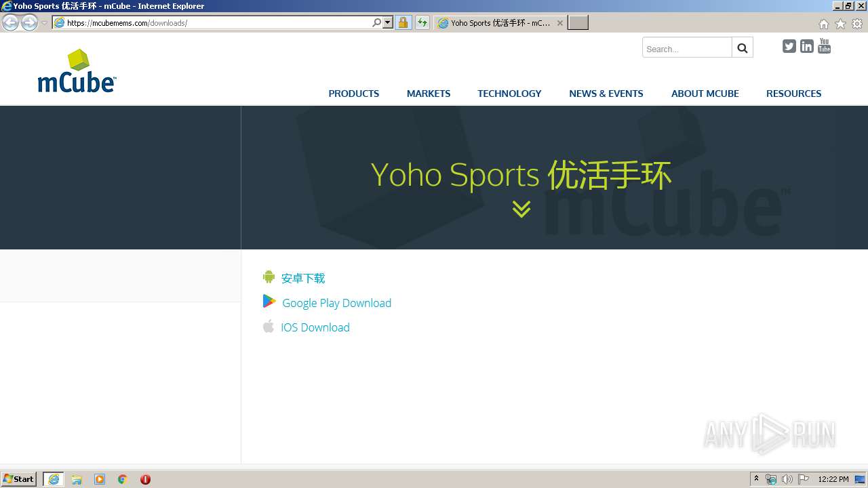
Task: Open a new blank tab
Action: pos(578,22)
